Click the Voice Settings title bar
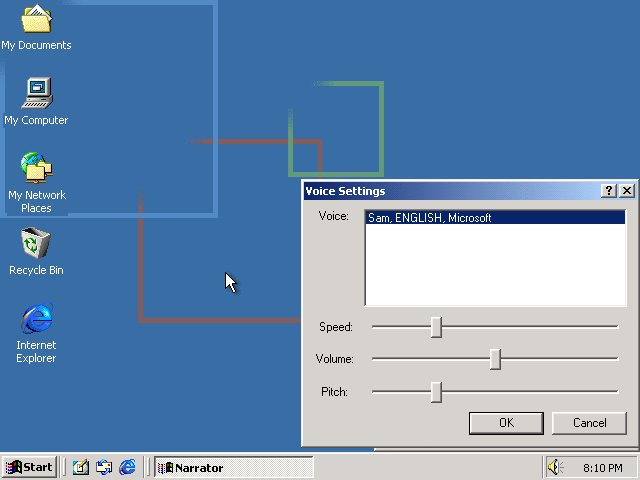Viewport: 640px width, 480px height. [451, 191]
